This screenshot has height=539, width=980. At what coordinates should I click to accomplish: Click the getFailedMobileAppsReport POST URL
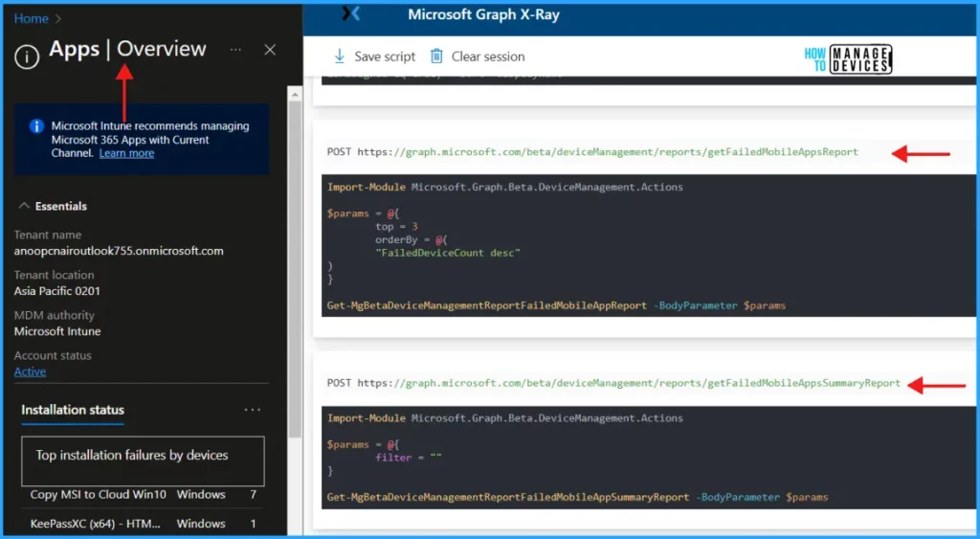pyautogui.click(x=592, y=152)
